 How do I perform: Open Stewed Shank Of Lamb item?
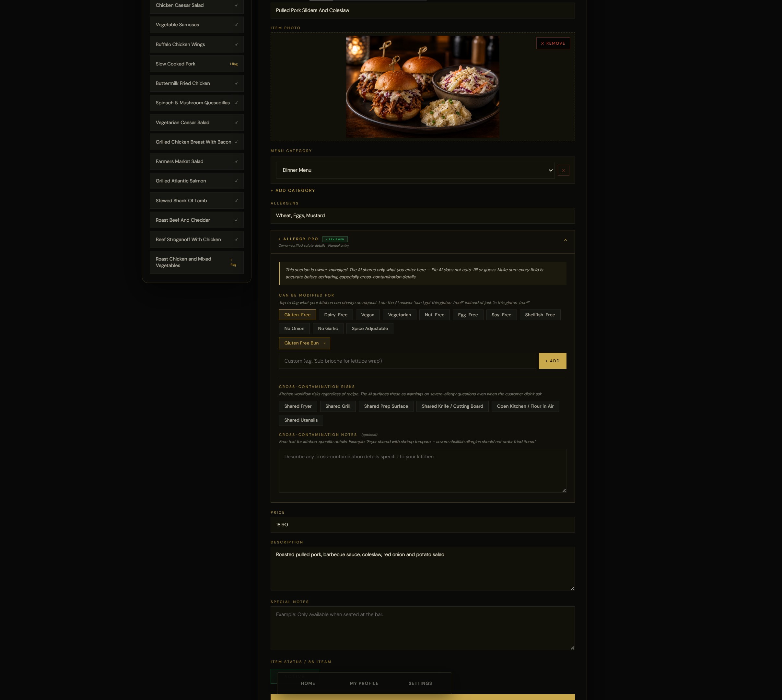(x=197, y=201)
